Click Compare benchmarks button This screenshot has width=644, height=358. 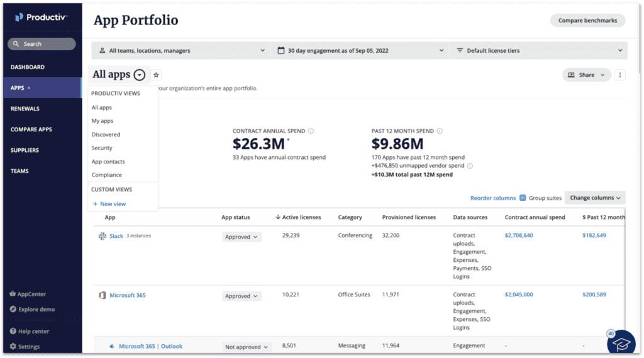point(588,21)
